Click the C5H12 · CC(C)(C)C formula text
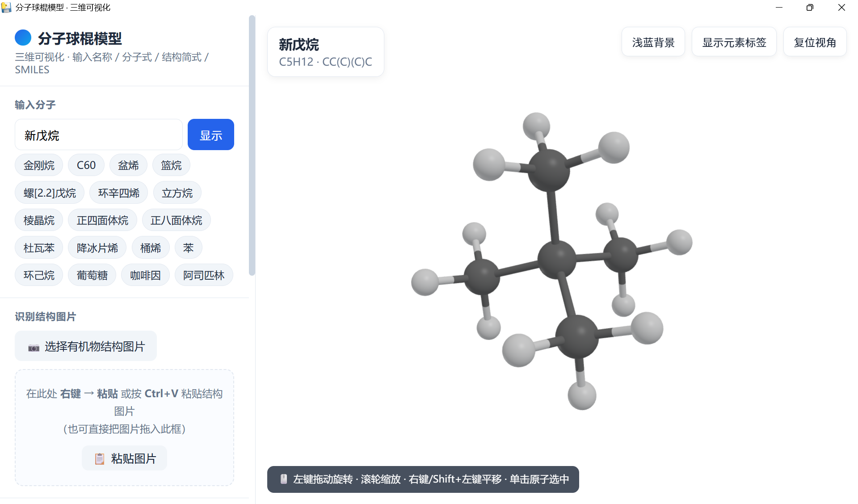Image resolution: width=858 pixels, height=504 pixels. point(325,62)
